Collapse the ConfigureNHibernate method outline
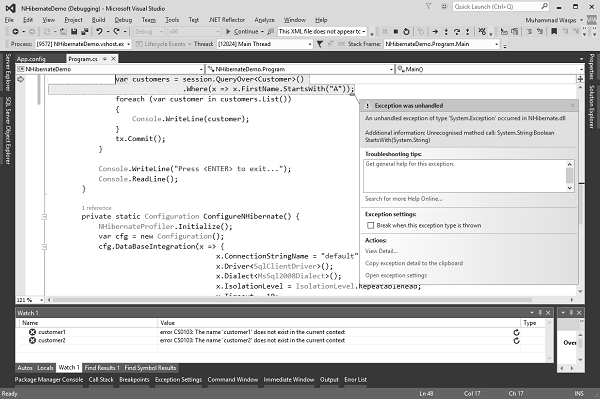This screenshot has width=600, height=399. click(44, 217)
